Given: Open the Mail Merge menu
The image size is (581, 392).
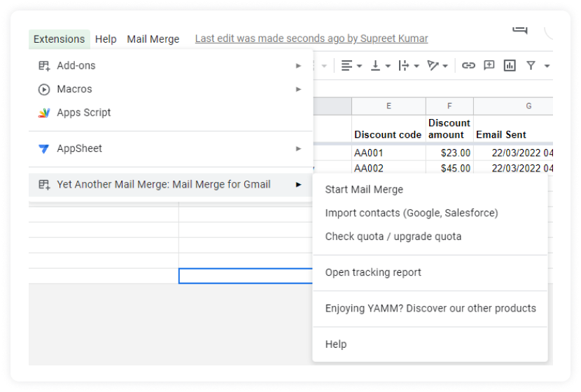Looking at the screenshot, I should [x=153, y=39].
